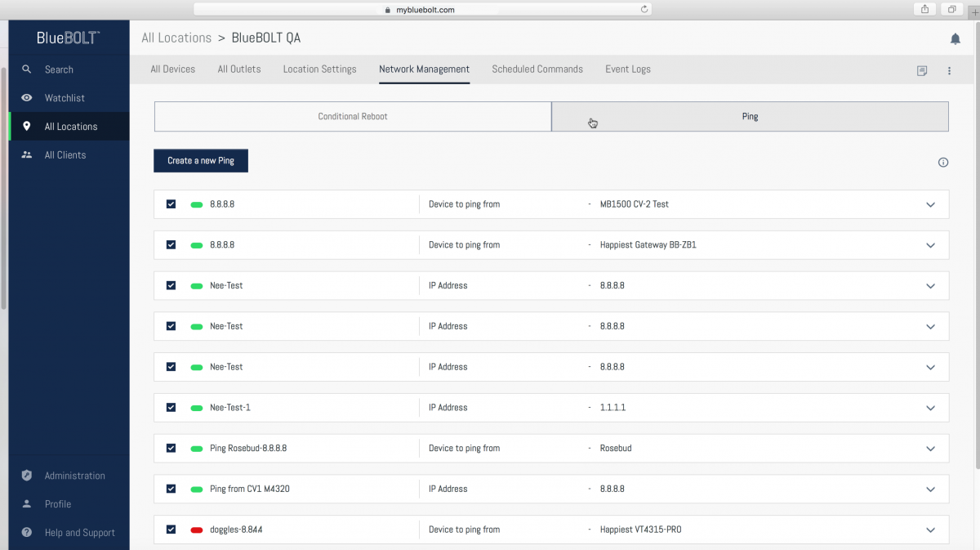
Task: Uncheck the Ping Rosebud-8.8.8.8 entry
Action: click(171, 448)
